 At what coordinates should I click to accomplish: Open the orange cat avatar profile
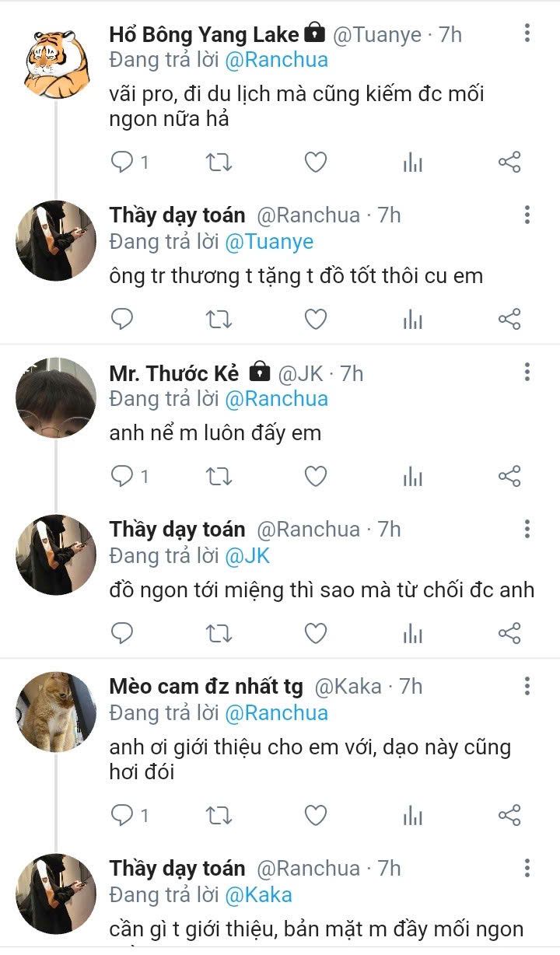point(56,712)
